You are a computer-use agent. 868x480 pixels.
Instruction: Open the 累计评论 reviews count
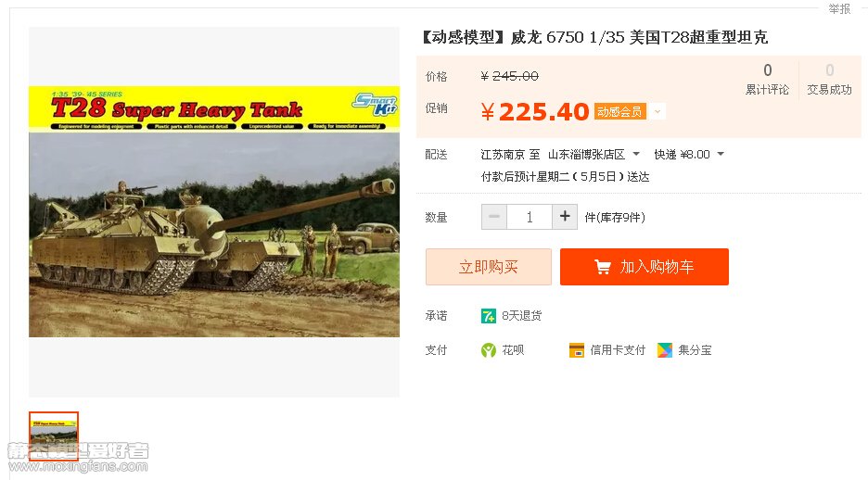click(767, 80)
